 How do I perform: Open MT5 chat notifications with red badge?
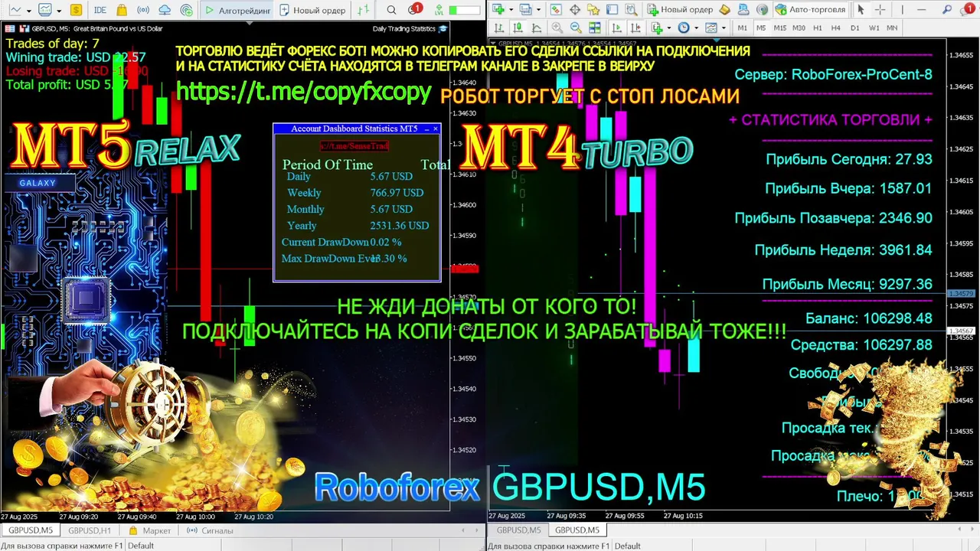tap(414, 10)
